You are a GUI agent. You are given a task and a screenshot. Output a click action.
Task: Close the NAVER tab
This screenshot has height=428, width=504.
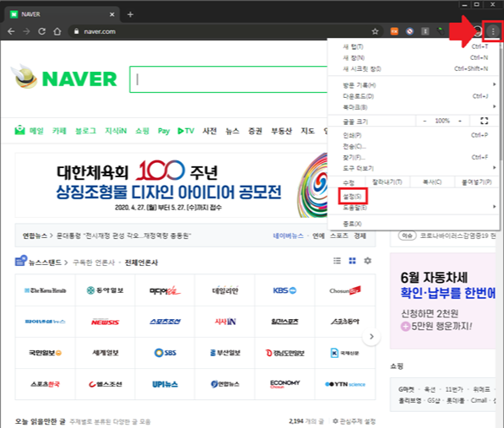(111, 14)
